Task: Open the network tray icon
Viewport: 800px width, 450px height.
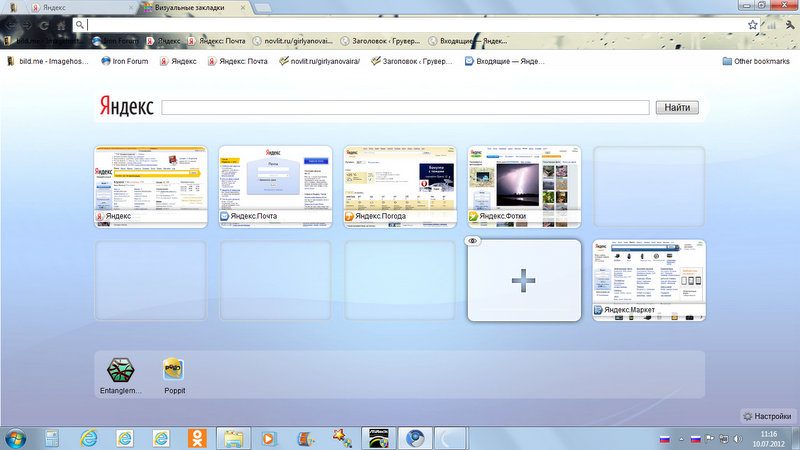Action: click(723, 439)
